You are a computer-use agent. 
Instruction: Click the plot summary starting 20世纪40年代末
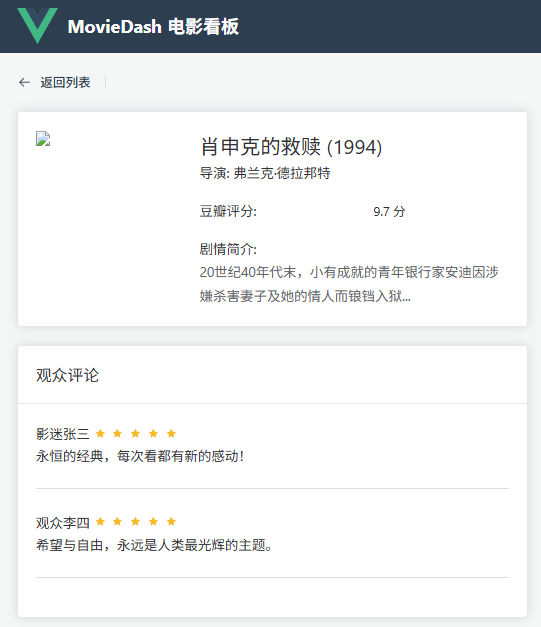pos(349,284)
